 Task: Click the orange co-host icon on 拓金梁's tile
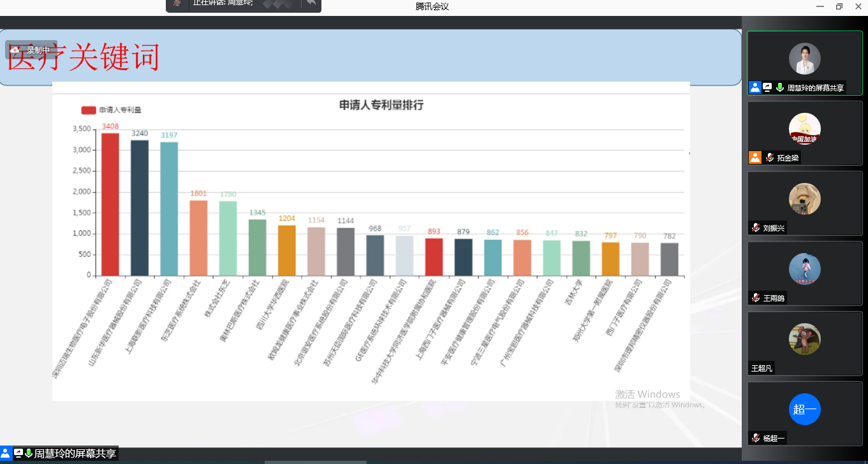click(x=755, y=157)
